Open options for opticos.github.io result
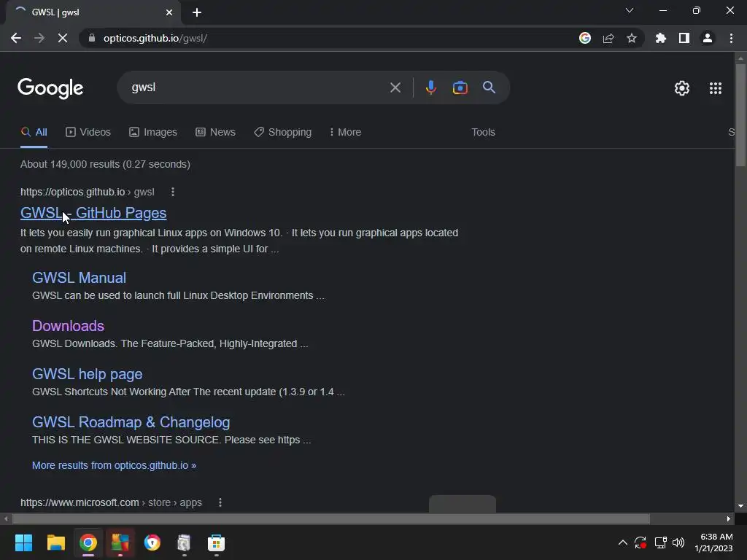 coord(172,192)
